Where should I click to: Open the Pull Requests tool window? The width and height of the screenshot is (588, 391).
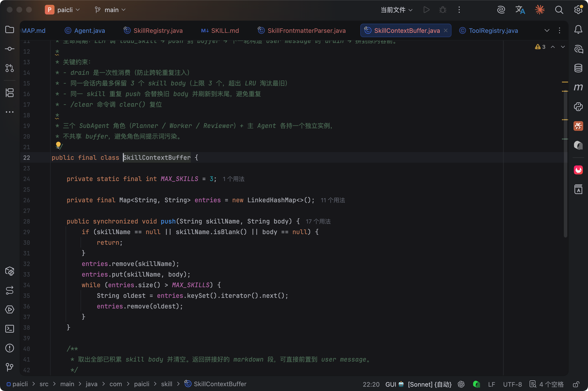click(x=9, y=68)
